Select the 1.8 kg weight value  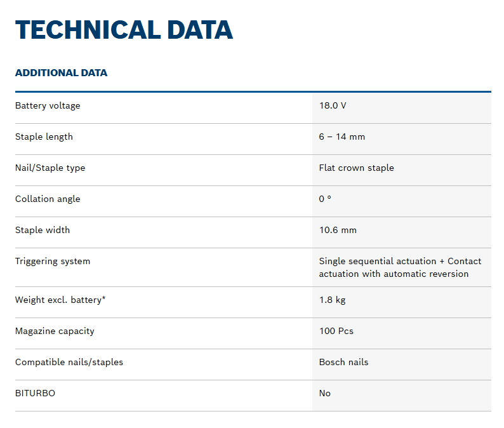tap(332, 300)
